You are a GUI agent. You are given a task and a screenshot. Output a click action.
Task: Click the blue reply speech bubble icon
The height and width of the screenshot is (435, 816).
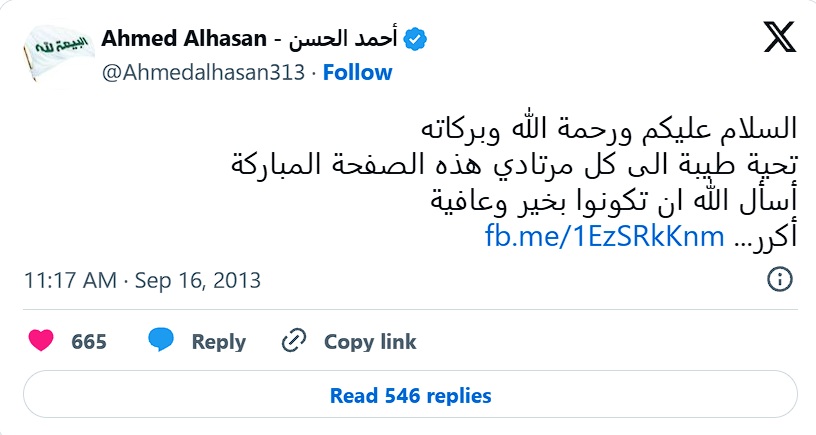[161, 341]
